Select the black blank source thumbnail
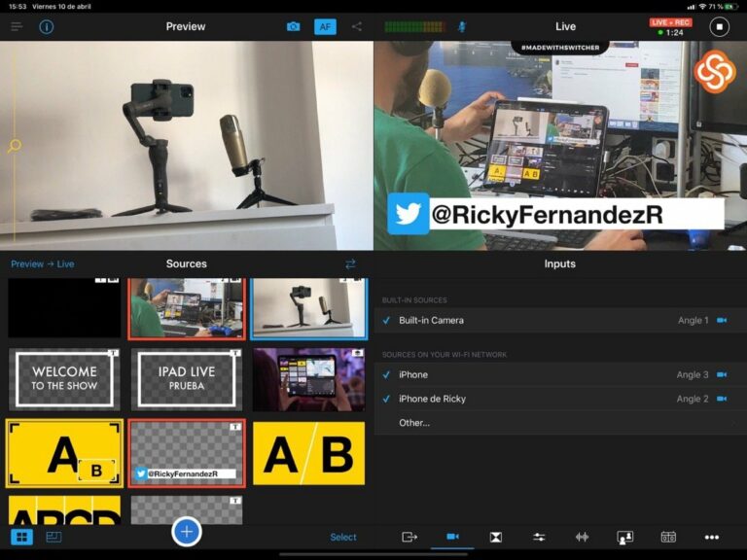747x560 pixels. click(x=64, y=308)
